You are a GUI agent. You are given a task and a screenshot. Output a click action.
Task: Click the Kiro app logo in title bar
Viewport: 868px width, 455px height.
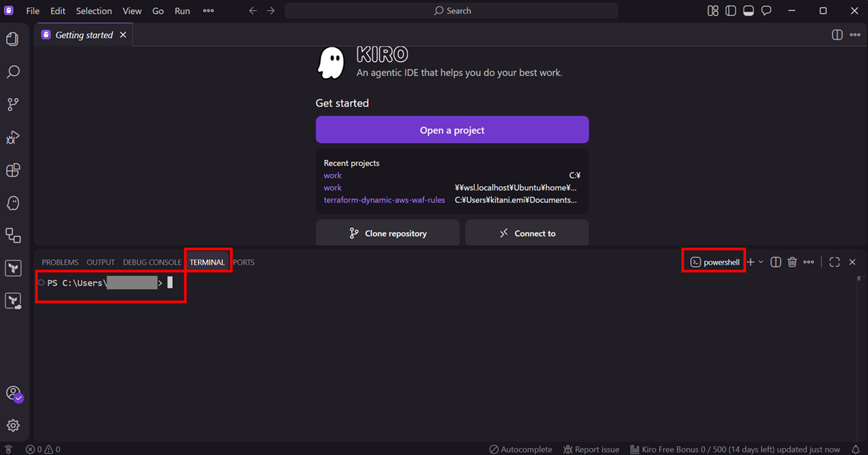pyautogui.click(x=9, y=11)
